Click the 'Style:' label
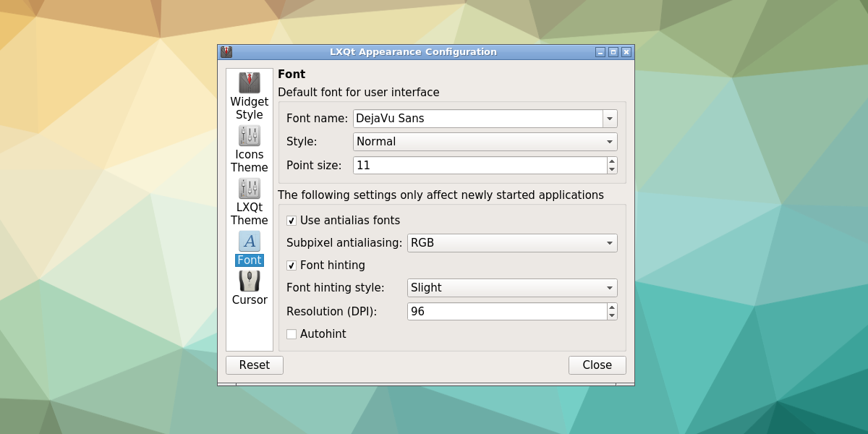 pyautogui.click(x=302, y=142)
